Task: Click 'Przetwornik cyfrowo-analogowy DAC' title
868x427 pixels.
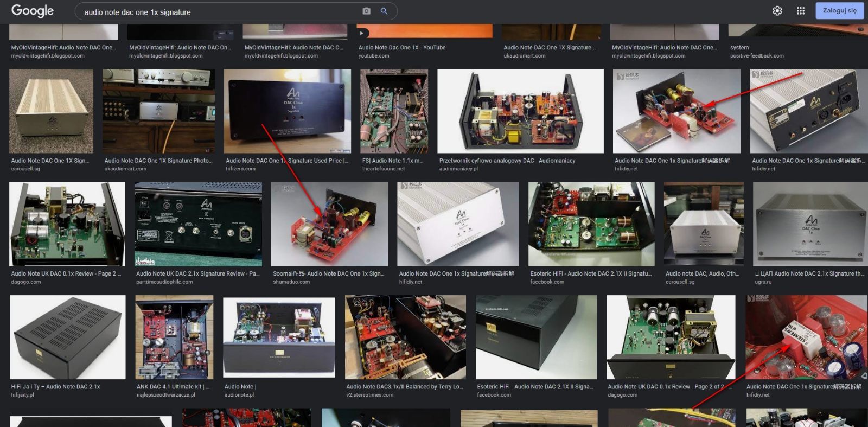Action: pos(507,161)
